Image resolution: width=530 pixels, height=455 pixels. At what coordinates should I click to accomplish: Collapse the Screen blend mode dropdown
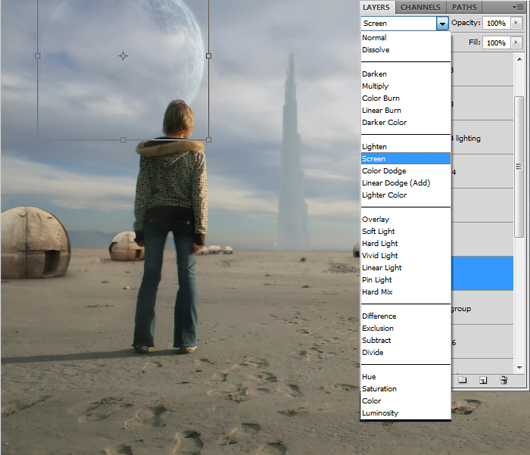442,23
